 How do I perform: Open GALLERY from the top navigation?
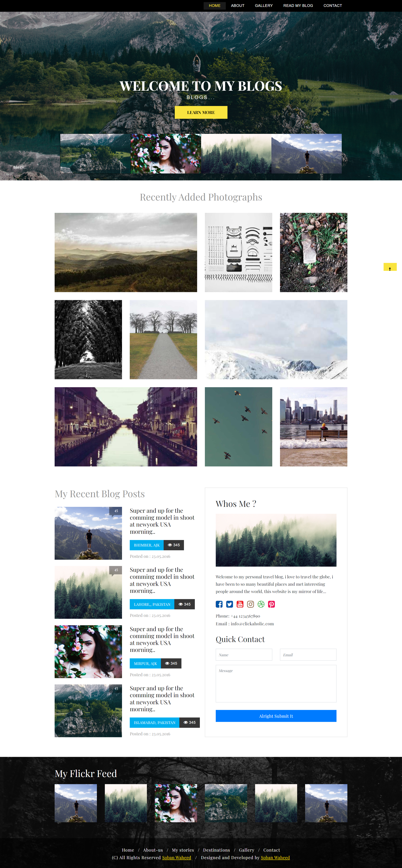[x=264, y=5]
